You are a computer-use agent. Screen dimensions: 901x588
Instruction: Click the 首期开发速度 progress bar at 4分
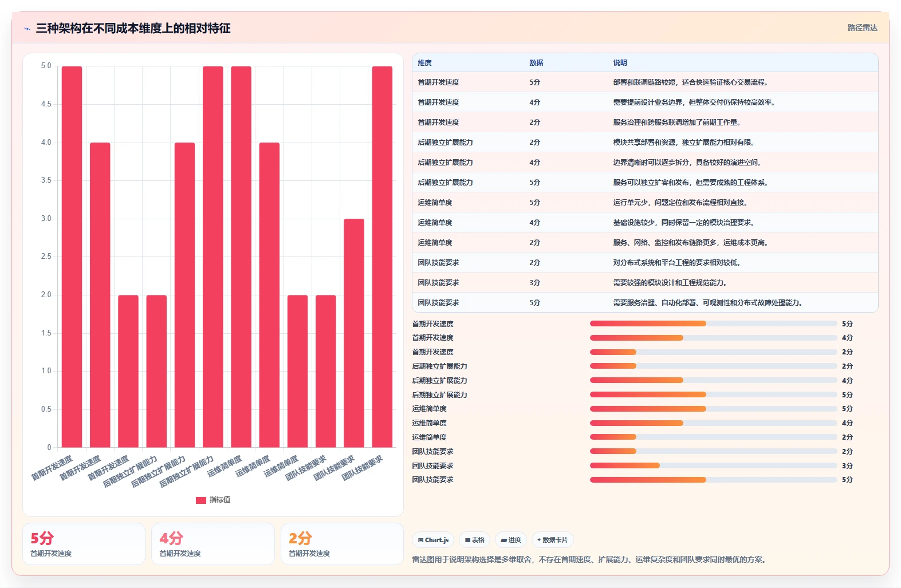[x=714, y=338]
